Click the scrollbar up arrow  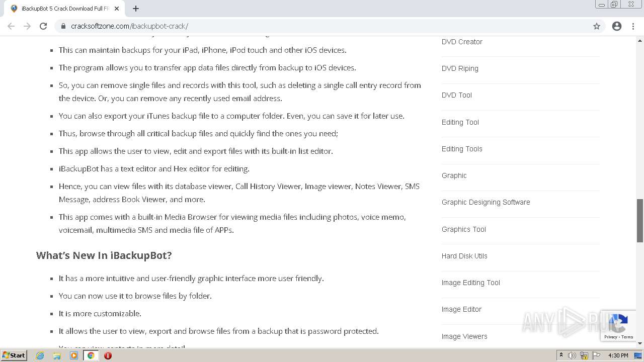(640, 40)
